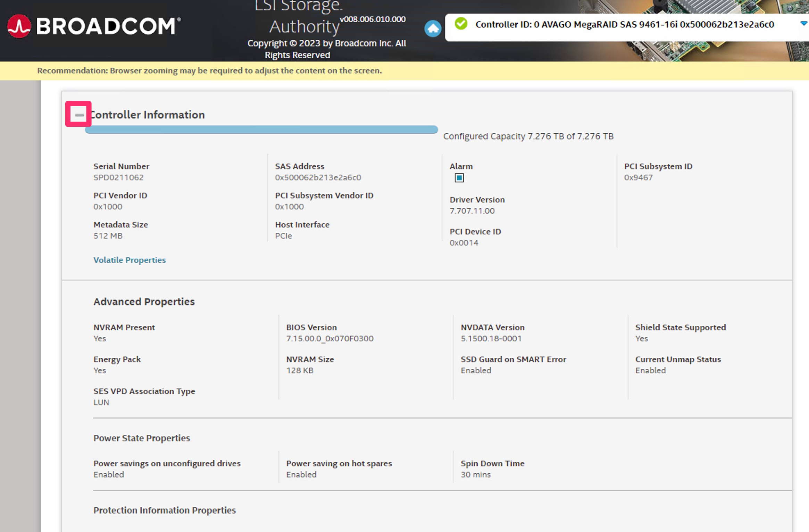This screenshot has width=809, height=532.
Task: Open the controller selector dropdown arrow
Action: (803, 24)
